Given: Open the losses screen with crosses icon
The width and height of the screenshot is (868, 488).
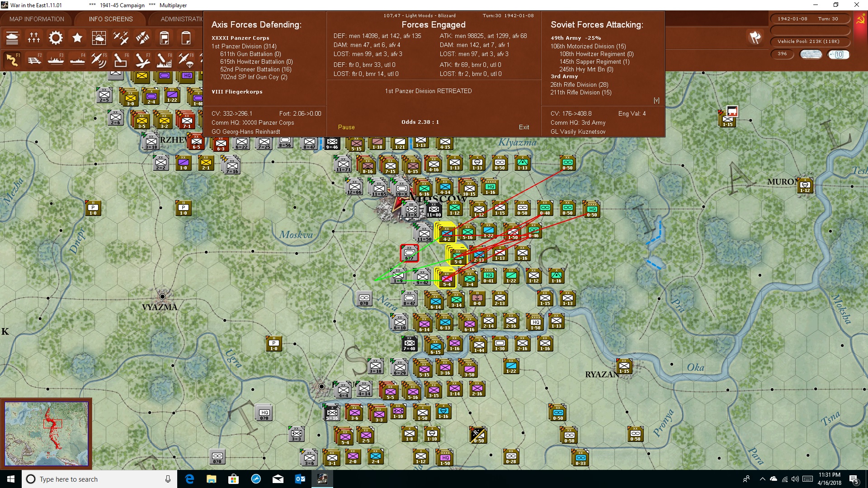Looking at the screenshot, I should coord(34,38).
